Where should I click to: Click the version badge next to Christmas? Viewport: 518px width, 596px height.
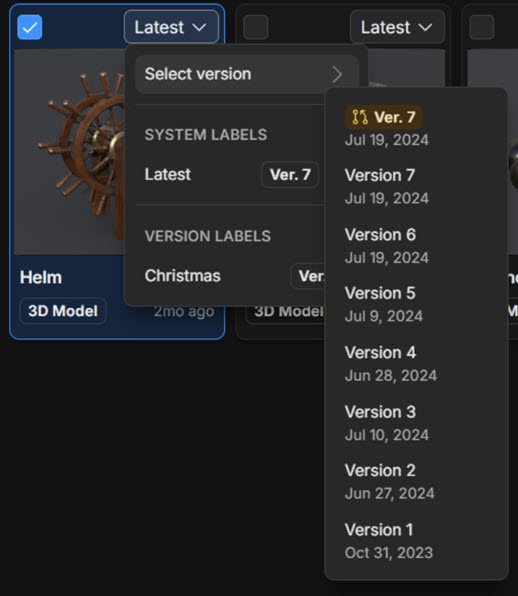pos(308,276)
